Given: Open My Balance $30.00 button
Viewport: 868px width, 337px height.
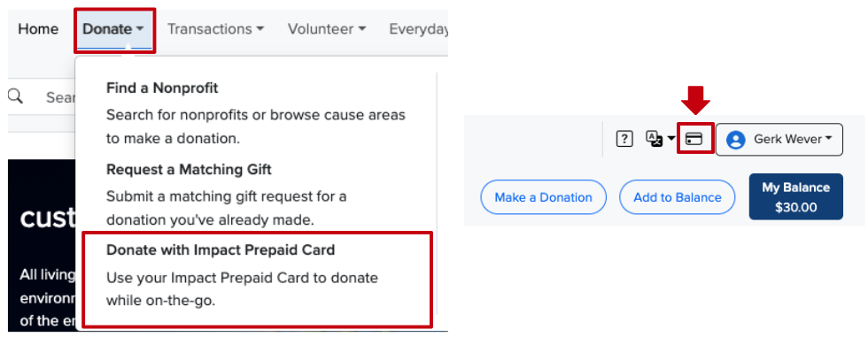Looking at the screenshot, I should (x=796, y=196).
